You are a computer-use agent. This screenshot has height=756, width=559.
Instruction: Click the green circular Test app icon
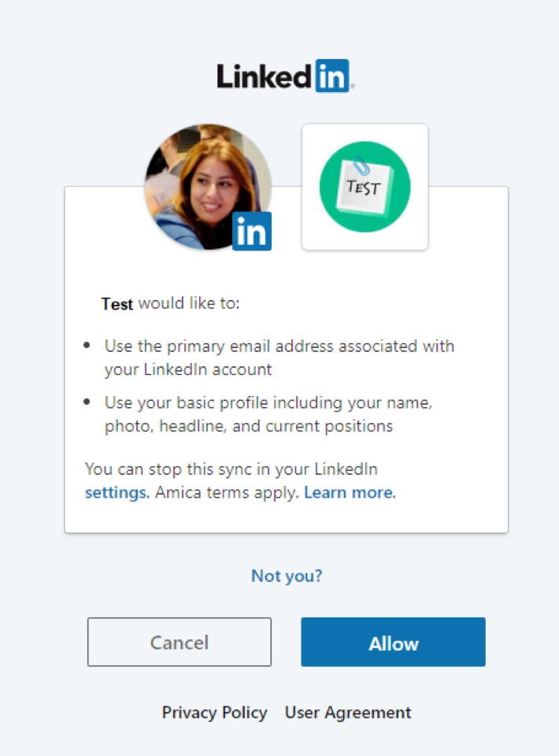365,187
